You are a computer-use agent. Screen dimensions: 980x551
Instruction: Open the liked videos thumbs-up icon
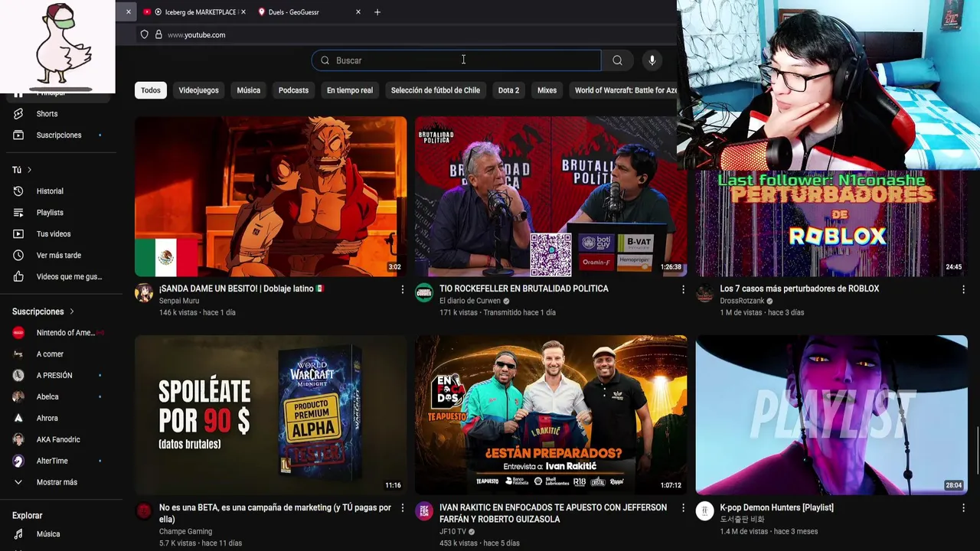tap(19, 277)
